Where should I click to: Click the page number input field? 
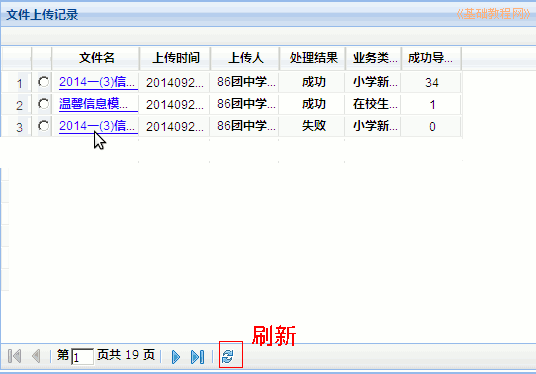pyautogui.click(x=82, y=357)
